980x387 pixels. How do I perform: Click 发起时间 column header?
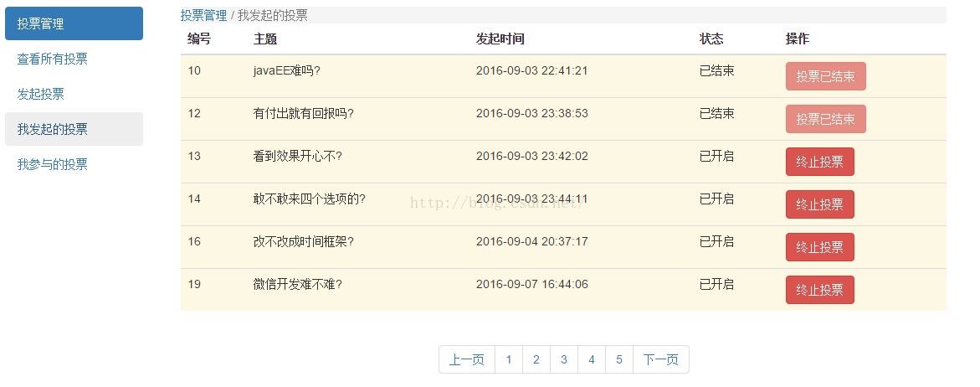coord(500,39)
